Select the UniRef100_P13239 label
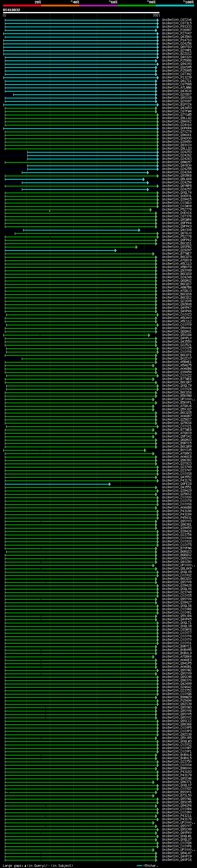 point(177,78)
